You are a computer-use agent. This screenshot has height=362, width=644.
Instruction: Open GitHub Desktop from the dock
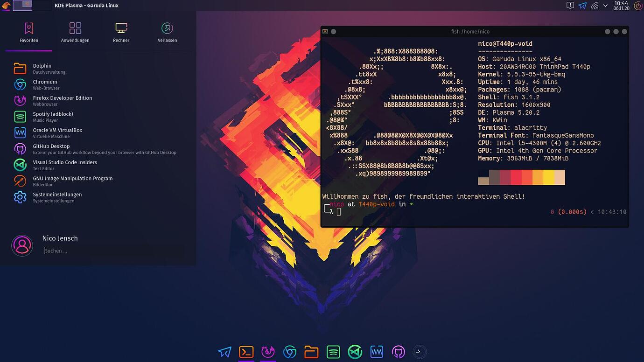398,352
